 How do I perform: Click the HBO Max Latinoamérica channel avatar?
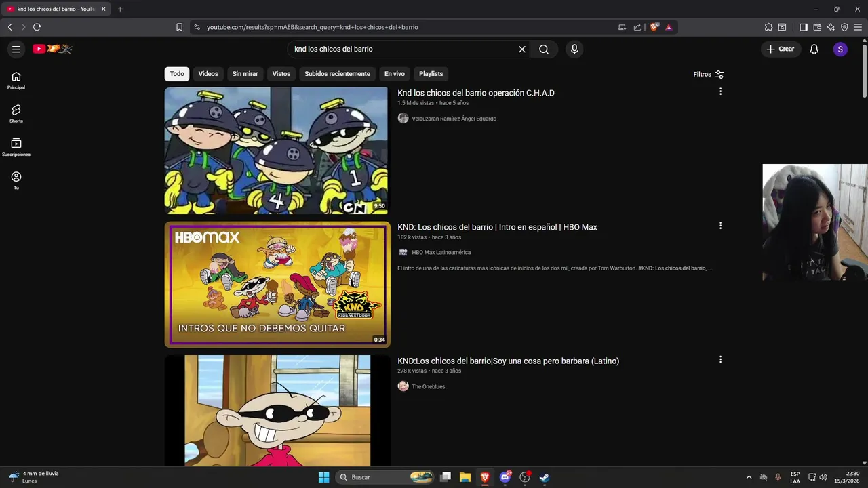(x=403, y=252)
